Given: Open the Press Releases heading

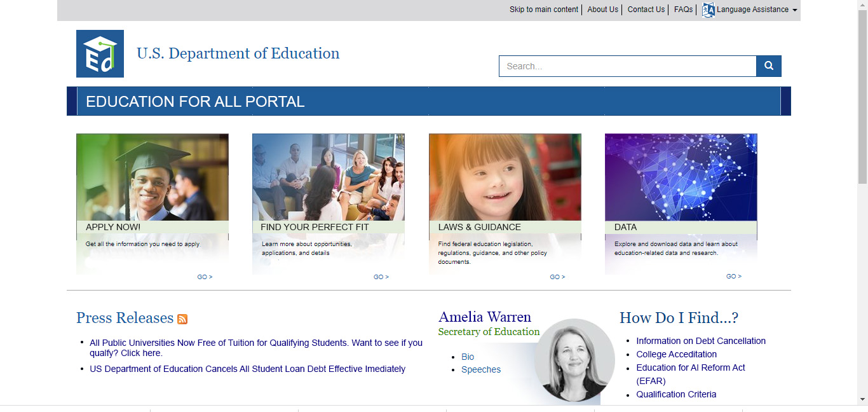Looking at the screenshot, I should (x=125, y=318).
